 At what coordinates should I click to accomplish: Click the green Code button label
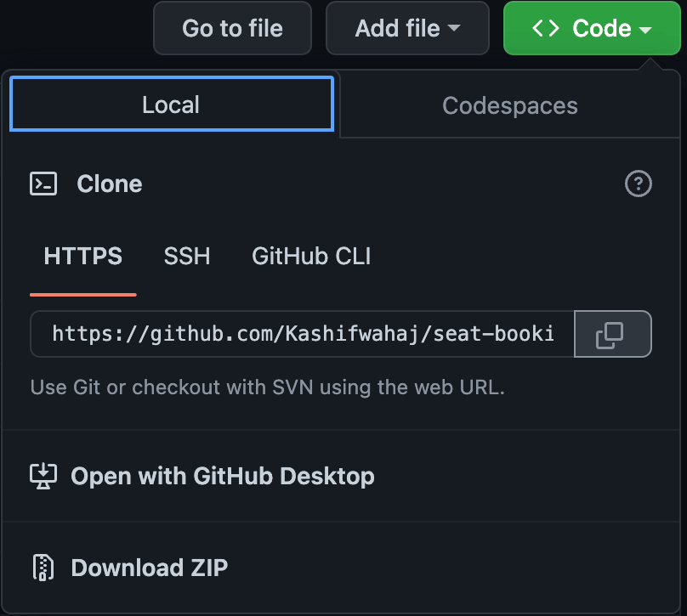601,28
